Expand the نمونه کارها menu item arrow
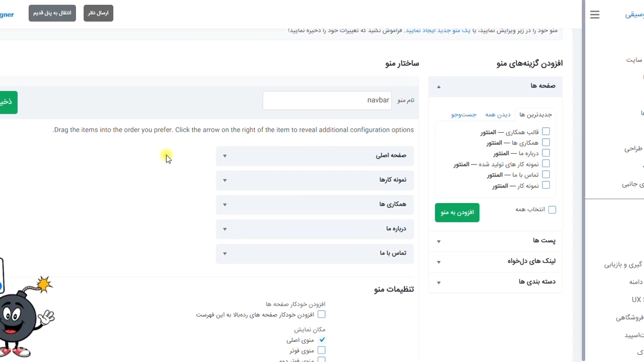 (x=225, y=180)
